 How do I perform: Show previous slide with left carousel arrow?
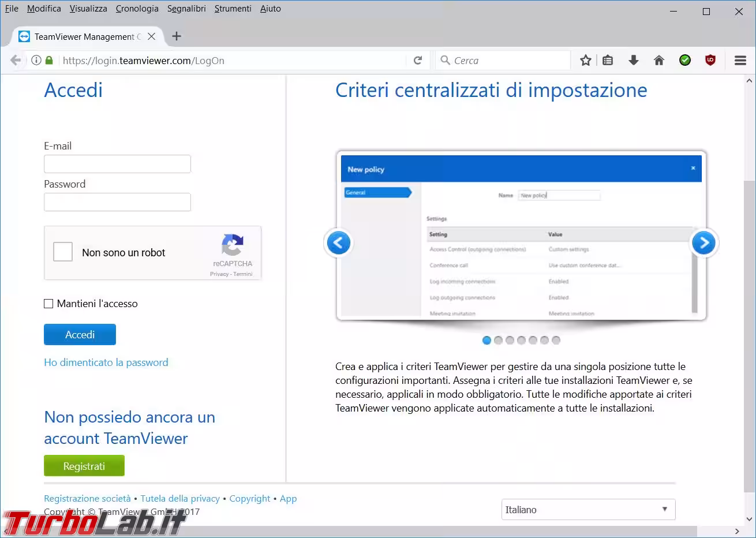pos(339,242)
